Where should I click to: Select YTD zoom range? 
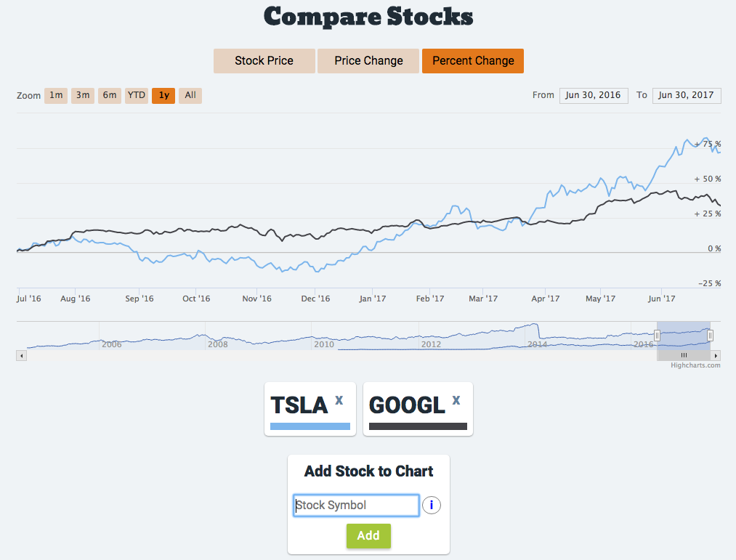click(x=137, y=95)
